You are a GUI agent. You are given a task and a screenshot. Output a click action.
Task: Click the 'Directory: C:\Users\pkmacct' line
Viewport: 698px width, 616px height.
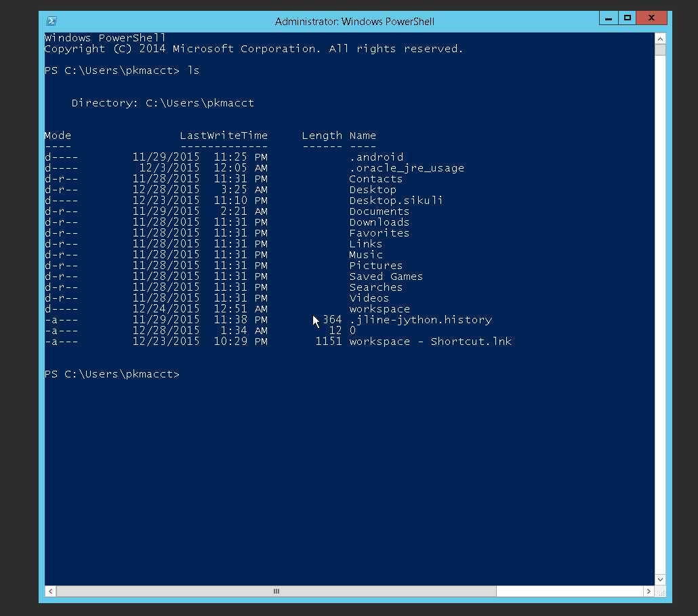163,103
